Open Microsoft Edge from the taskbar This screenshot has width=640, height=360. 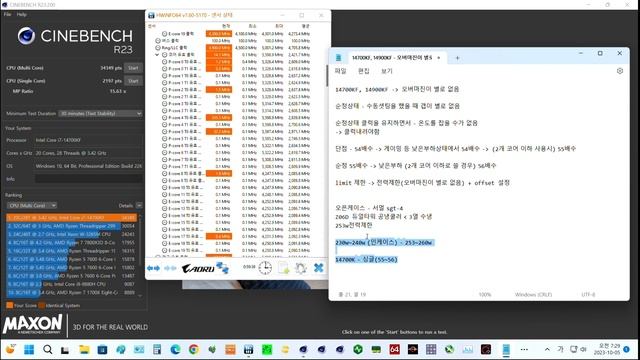pos(176,350)
